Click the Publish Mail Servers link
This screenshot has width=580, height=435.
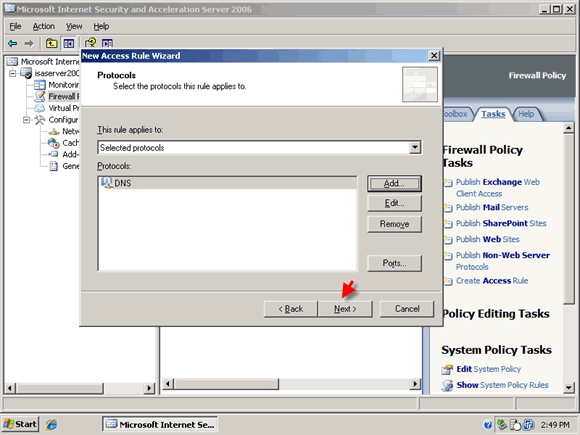[x=492, y=208]
